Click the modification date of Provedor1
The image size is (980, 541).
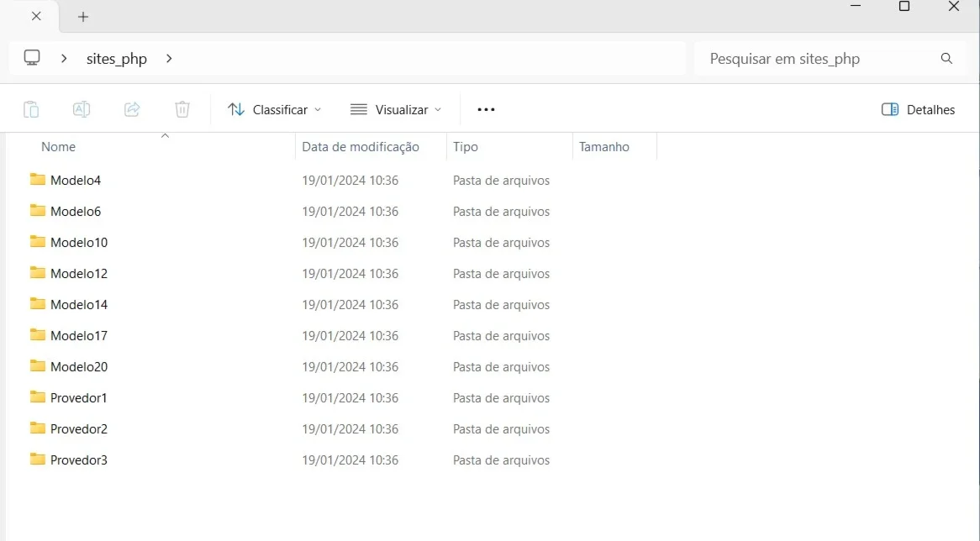point(350,398)
